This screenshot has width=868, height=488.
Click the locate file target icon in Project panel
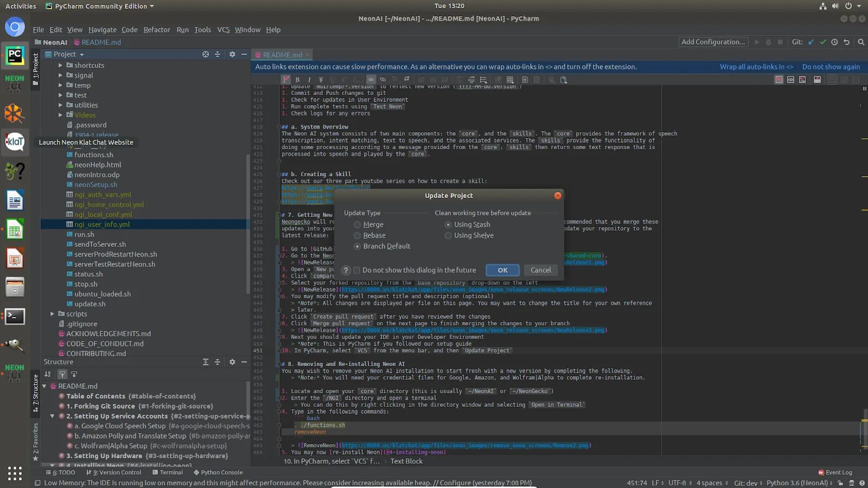(206, 54)
